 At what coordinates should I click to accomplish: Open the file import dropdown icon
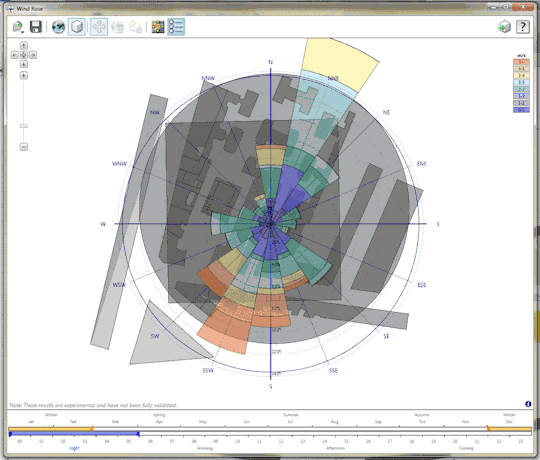[x=18, y=27]
